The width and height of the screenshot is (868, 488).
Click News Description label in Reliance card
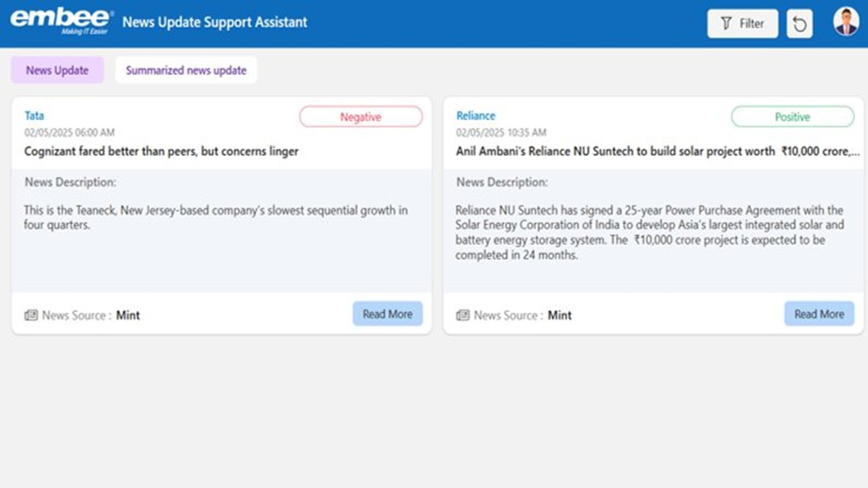click(x=502, y=182)
